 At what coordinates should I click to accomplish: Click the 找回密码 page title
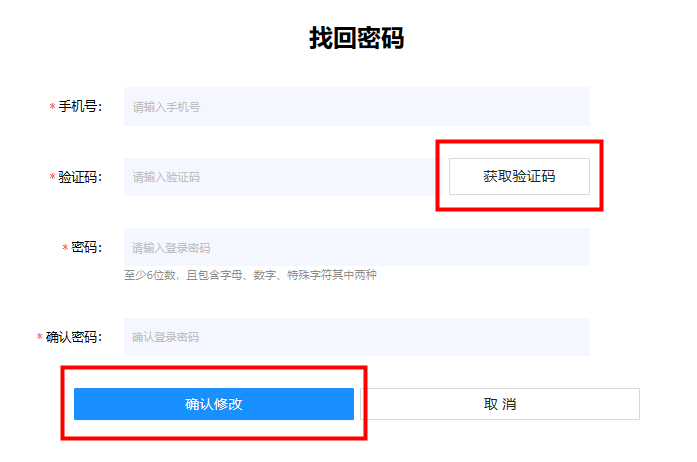(357, 38)
